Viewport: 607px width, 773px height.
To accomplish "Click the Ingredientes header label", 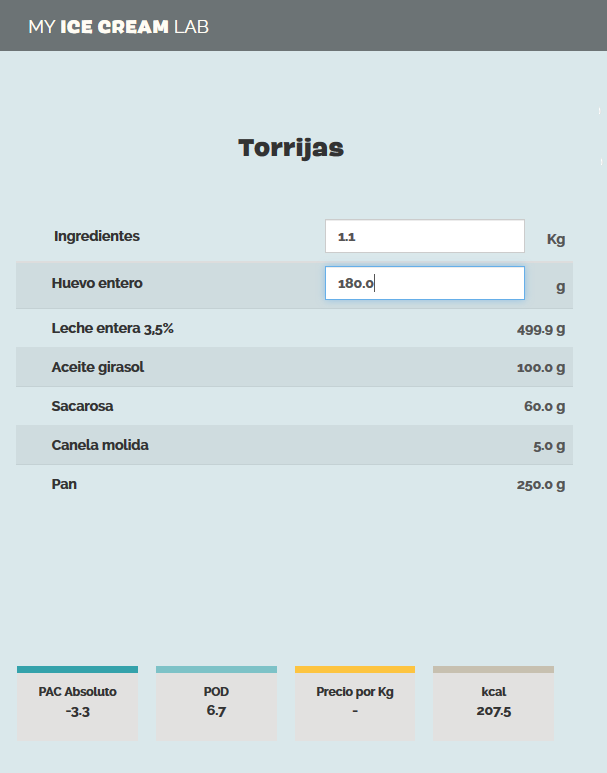I will tap(97, 236).
